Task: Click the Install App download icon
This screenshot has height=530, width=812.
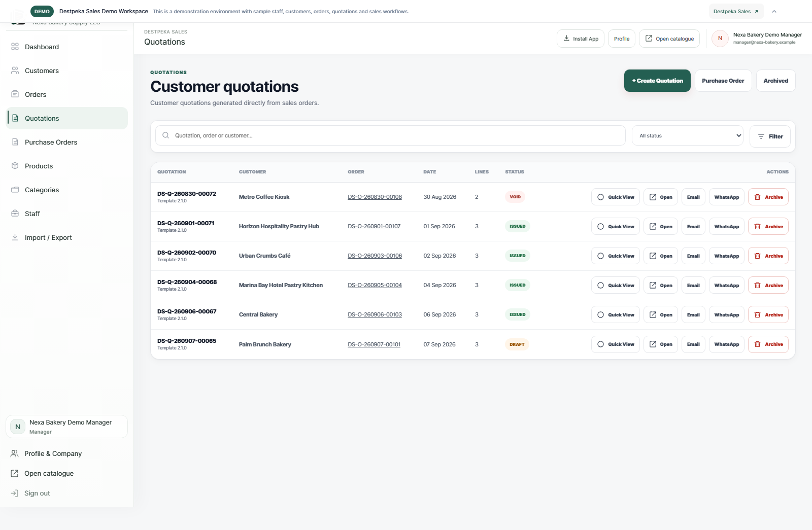Action: (x=566, y=39)
